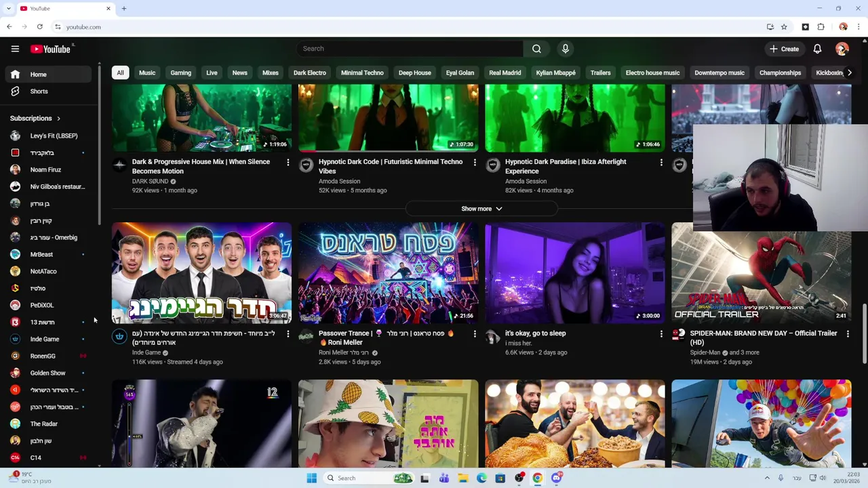Open options for Passover Trance video
The width and height of the screenshot is (868, 488).
(475, 334)
